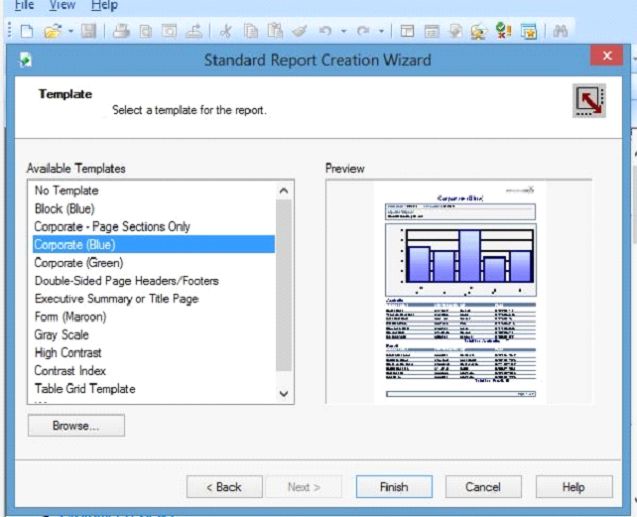637x517 pixels.
Task: Select the Form (Maroon) template
Action: coord(154,316)
